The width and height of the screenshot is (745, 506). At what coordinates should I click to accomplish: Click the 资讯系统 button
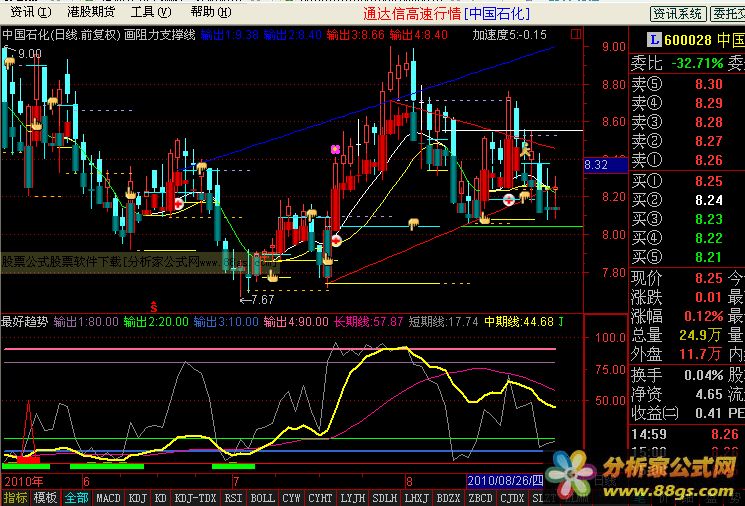click(678, 14)
